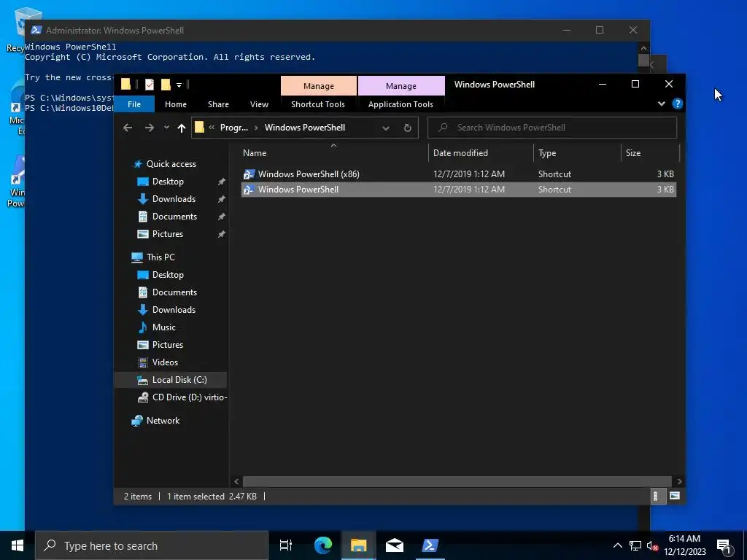Screen dimensions: 747x560
Task: Open address bar previous locations dropdown
Action: 386,128
